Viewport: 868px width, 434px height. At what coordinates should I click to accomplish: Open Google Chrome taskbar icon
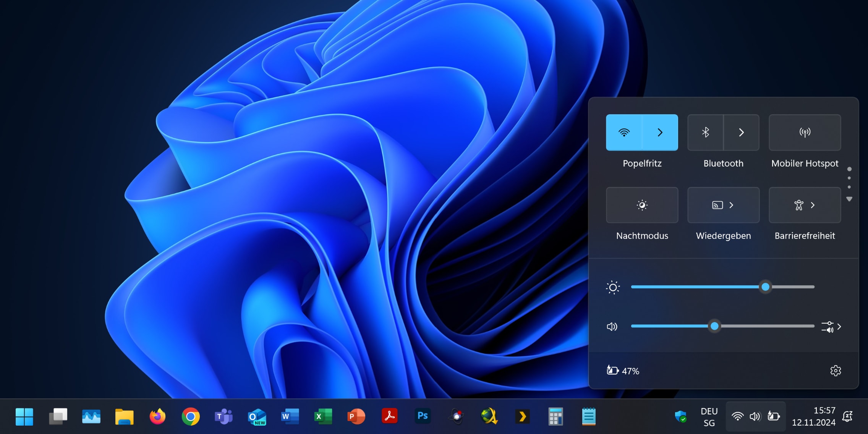190,416
